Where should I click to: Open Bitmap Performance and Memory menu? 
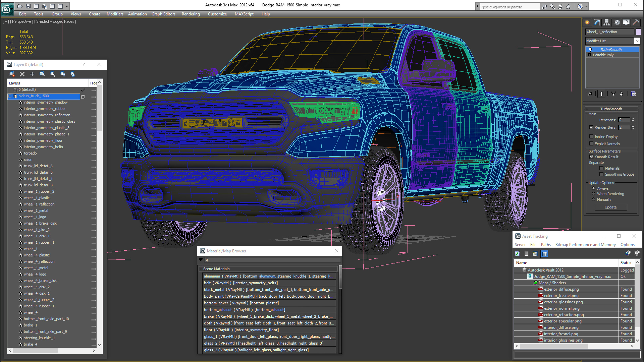coord(585,245)
